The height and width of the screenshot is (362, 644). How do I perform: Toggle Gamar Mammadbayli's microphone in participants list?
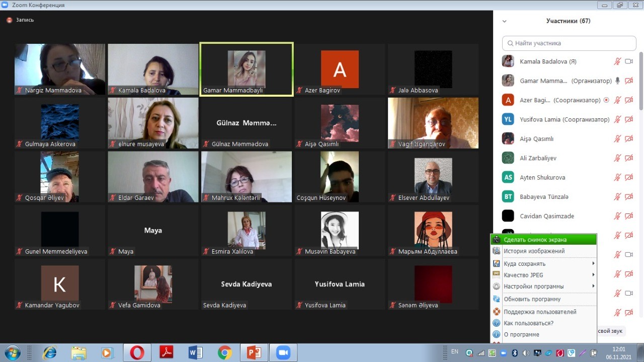pos(617,81)
